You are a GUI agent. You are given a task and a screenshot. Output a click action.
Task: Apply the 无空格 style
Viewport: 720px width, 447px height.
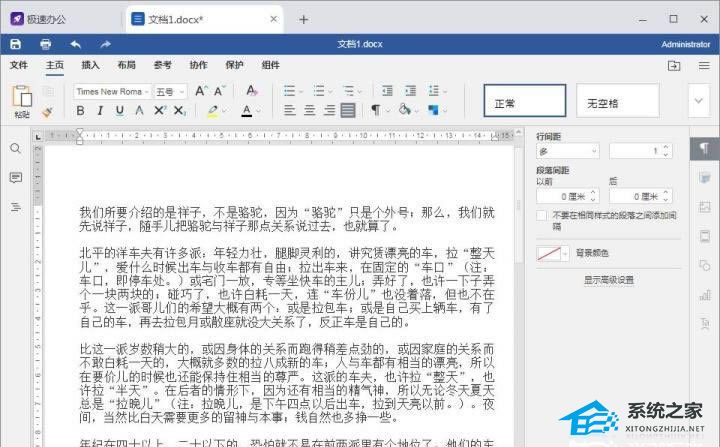618,101
